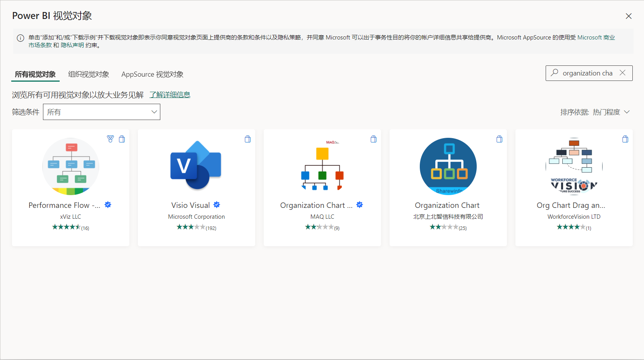Image resolution: width=644 pixels, height=360 pixels.
Task: Clear the 'organization cha' search text
Action: click(622, 73)
